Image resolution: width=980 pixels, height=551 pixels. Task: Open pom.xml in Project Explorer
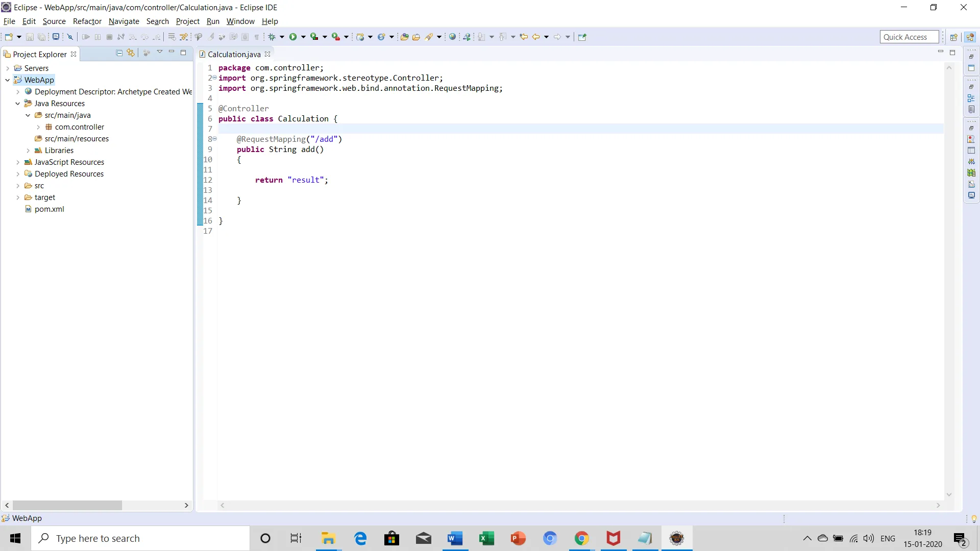(x=49, y=209)
